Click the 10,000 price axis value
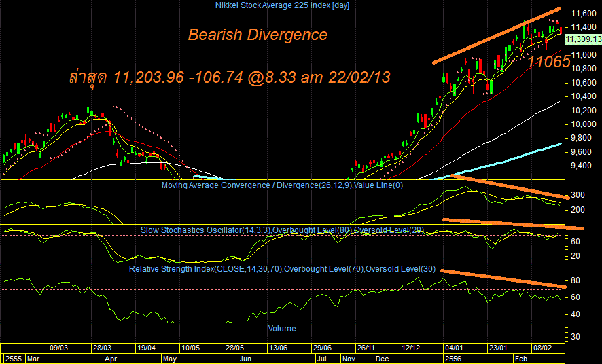This screenshot has height=364, width=602. 584,124
